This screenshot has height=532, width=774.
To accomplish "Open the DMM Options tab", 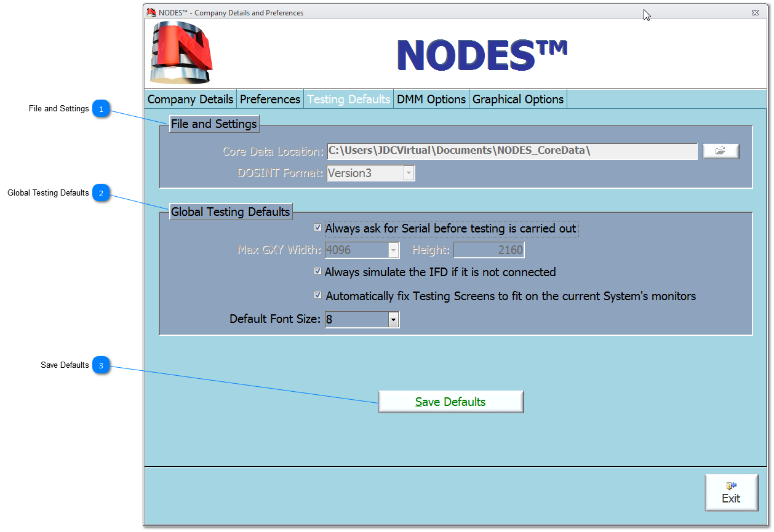I will point(431,99).
